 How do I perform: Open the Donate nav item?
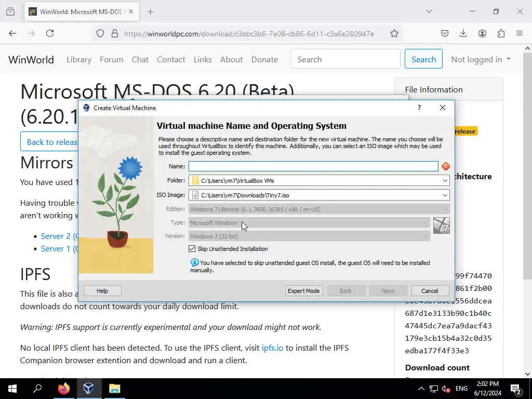pyautogui.click(x=264, y=59)
